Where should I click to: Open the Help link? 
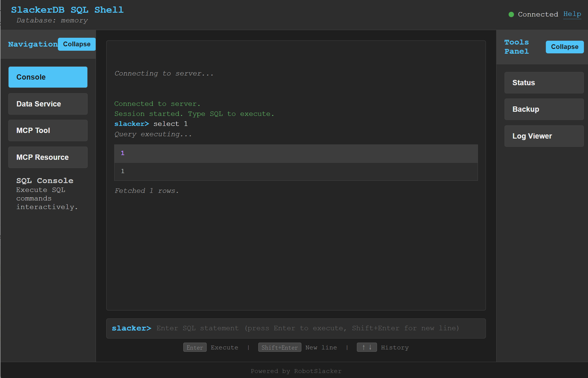pos(572,14)
